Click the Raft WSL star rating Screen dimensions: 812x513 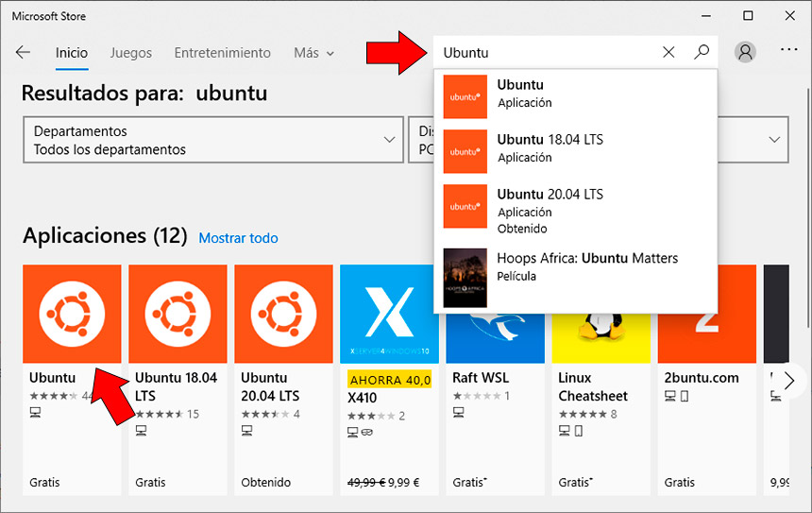tap(477, 396)
